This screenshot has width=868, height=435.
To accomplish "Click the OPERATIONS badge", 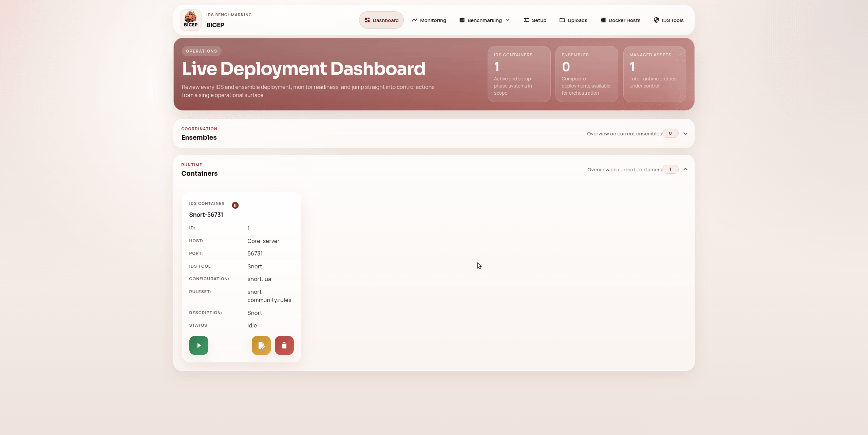I will tap(202, 51).
